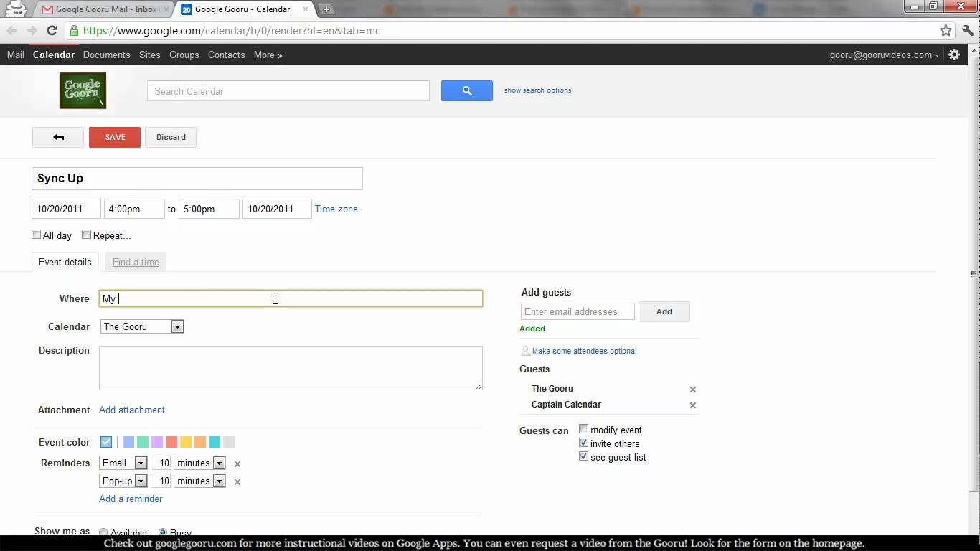Click show search options link

pos(538,90)
